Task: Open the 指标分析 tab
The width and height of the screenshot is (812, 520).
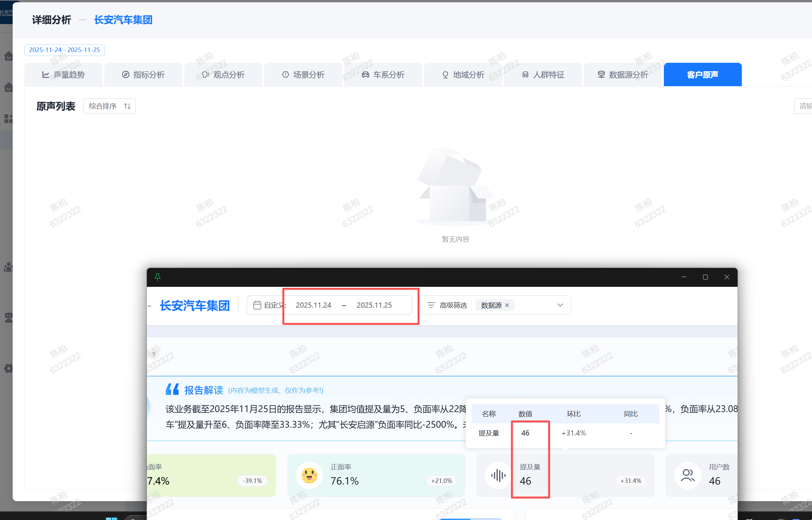Action: (x=143, y=74)
